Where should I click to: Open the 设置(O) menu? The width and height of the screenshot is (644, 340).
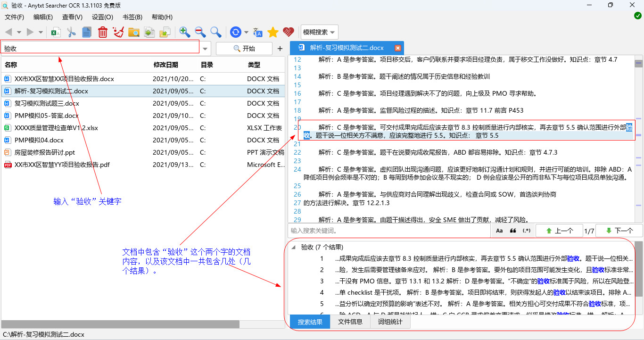pyautogui.click(x=103, y=17)
